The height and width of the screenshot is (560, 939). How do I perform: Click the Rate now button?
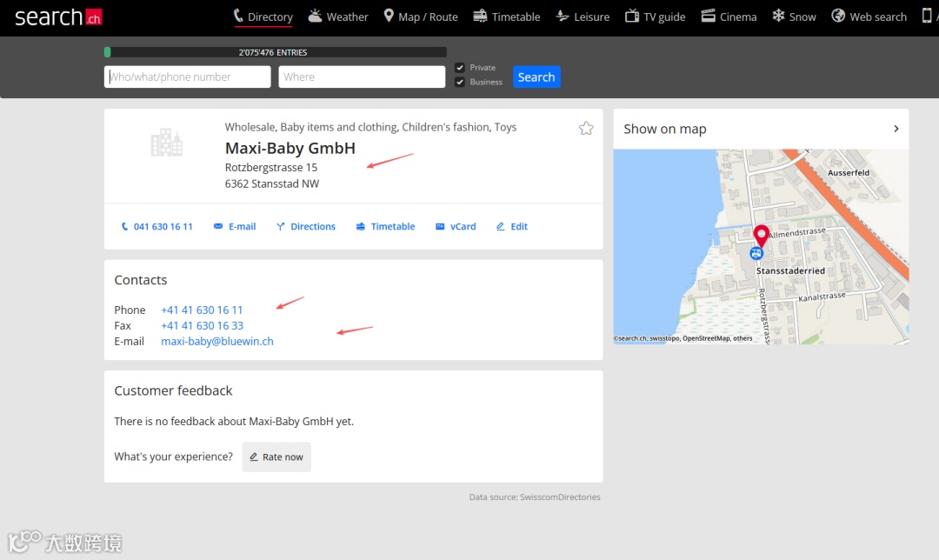pyautogui.click(x=276, y=457)
